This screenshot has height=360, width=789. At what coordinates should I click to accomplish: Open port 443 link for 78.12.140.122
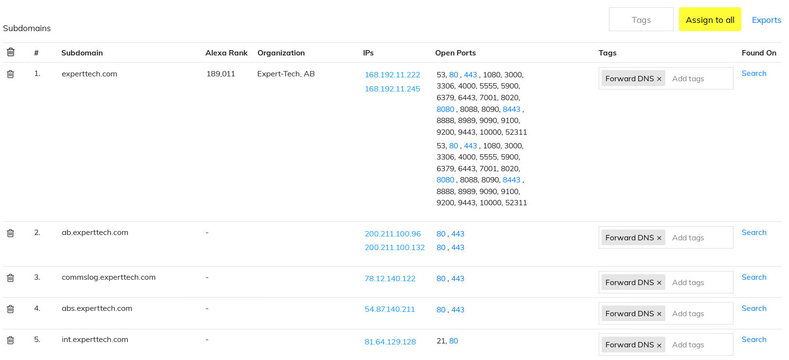pyautogui.click(x=458, y=279)
